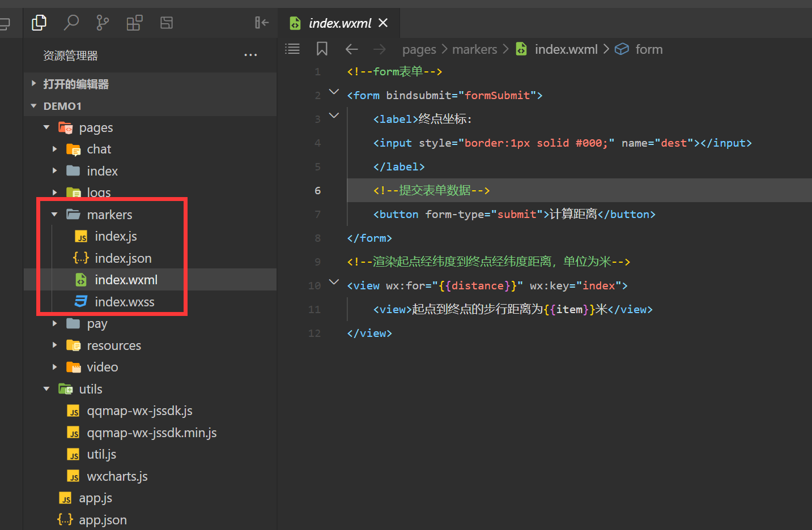
Task: Click the file icon in index.wxml tab
Action: pos(295,23)
